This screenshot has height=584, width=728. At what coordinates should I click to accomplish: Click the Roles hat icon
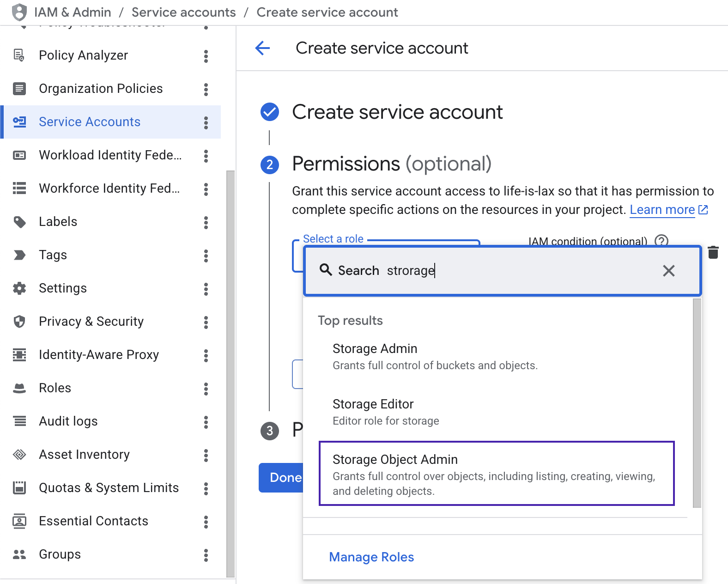click(x=19, y=388)
